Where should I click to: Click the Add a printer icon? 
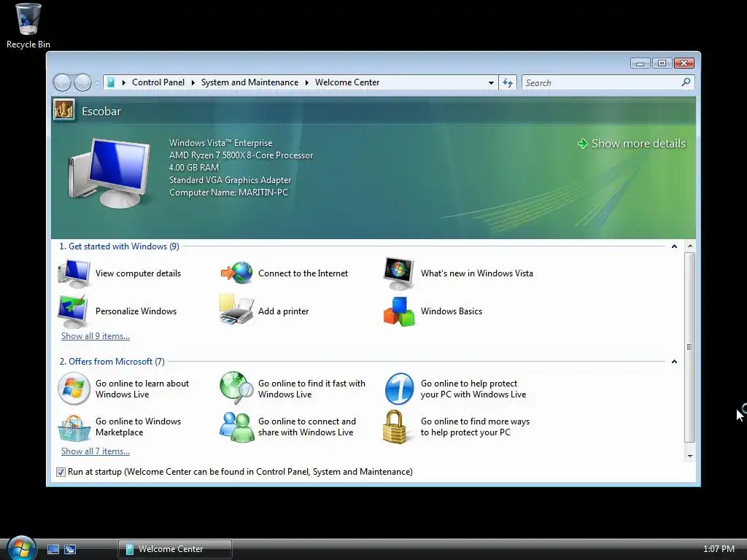(x=236, y=310)
